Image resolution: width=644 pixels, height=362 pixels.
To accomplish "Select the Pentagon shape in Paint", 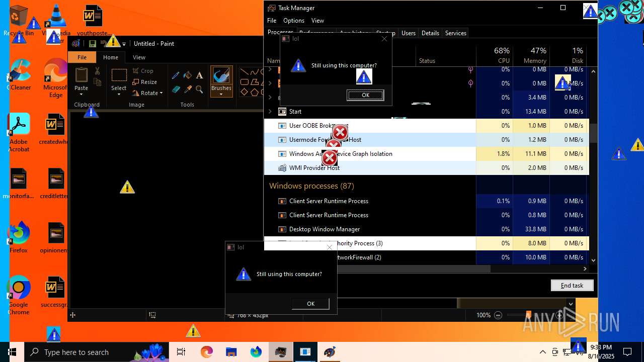I will (x=254, y=92).
